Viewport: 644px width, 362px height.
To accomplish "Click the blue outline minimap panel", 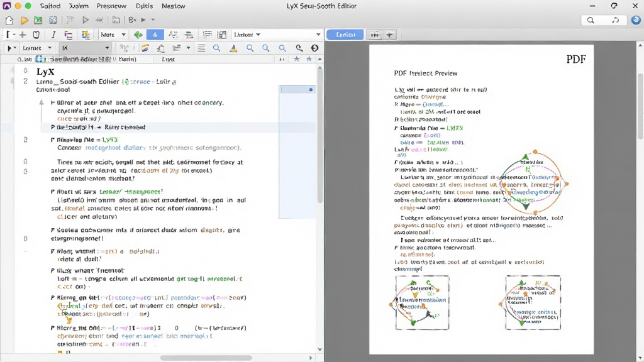I will click(297, 152).
